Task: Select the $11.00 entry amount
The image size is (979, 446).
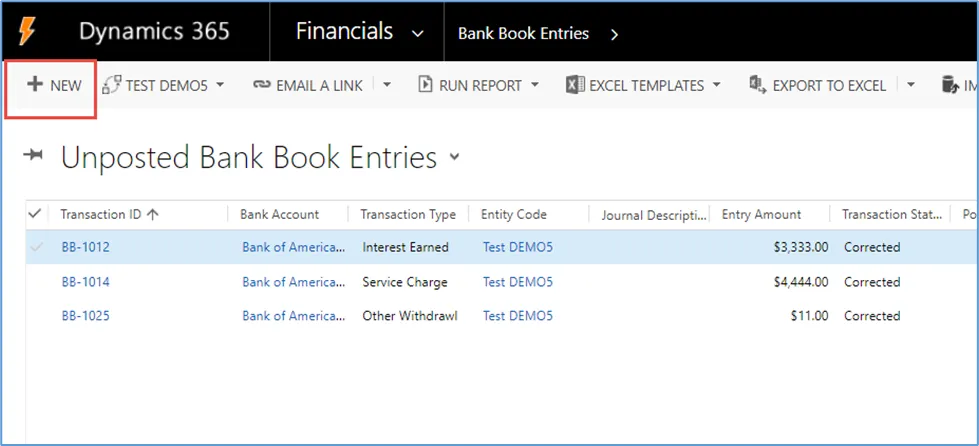Action: point(809,316)
